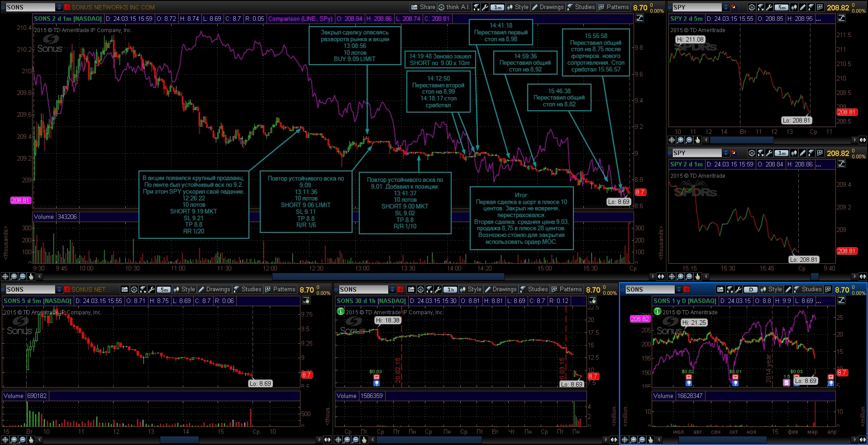Click Share icon in SONS 5m chart toolbar
This screenshot has width=868, height=445.
point(124,289)
